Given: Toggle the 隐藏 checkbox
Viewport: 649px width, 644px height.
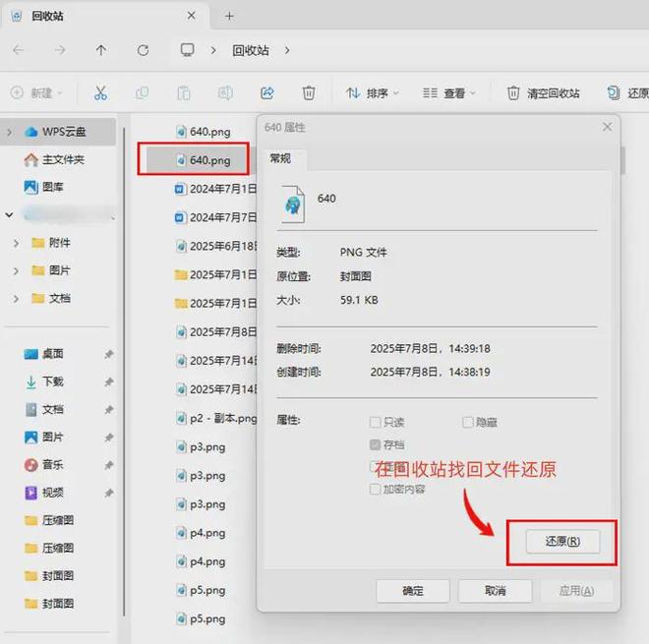Looking at the screenshot, I should click(468, 422).
